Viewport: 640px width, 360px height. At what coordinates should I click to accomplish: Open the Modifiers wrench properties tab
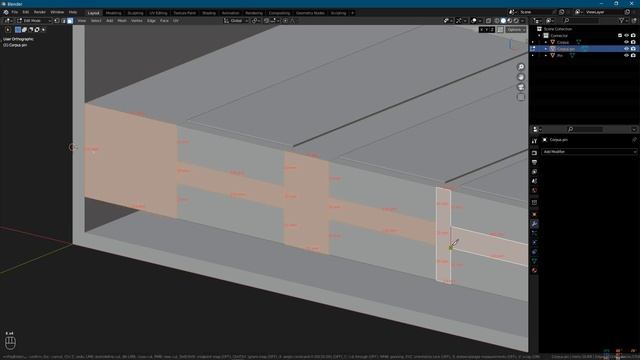click(x=534, y=224)
